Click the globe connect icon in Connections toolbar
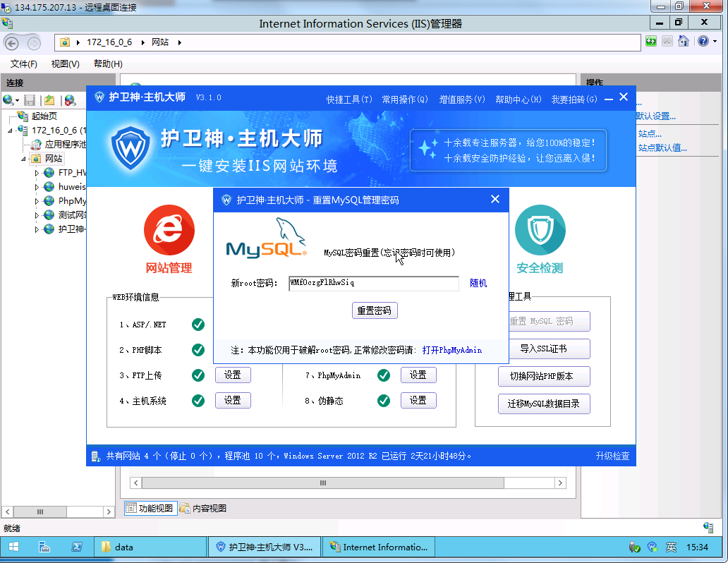728x563 pixels. [8, 100]
